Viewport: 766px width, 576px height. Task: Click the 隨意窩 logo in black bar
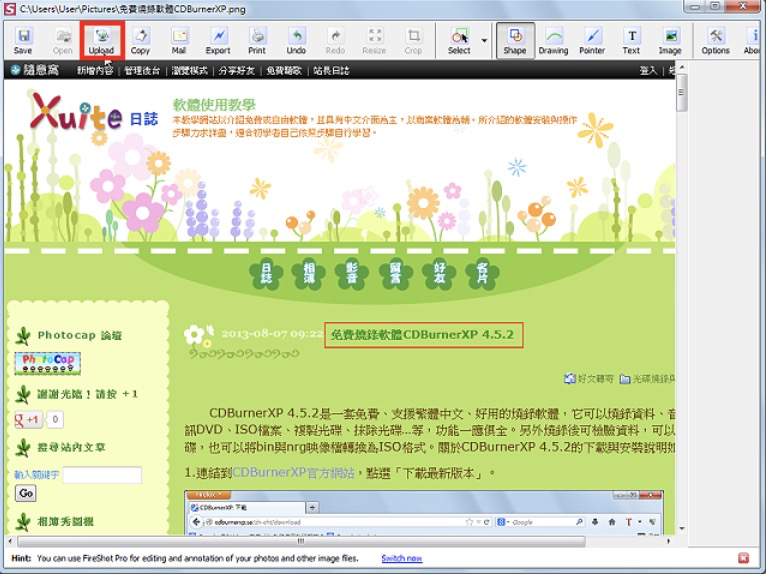(35, 70)
